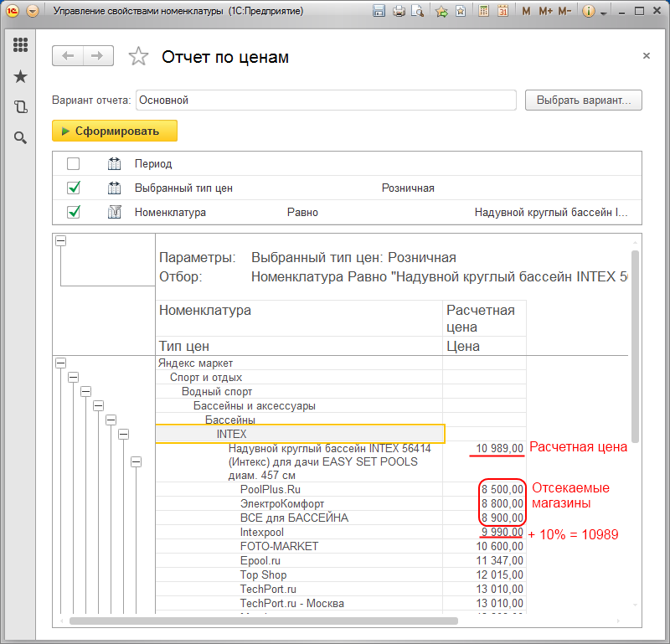Collapse the Яндекс маркет group
Viewport: 670px width, 644px height.
[x=60, y=363]
